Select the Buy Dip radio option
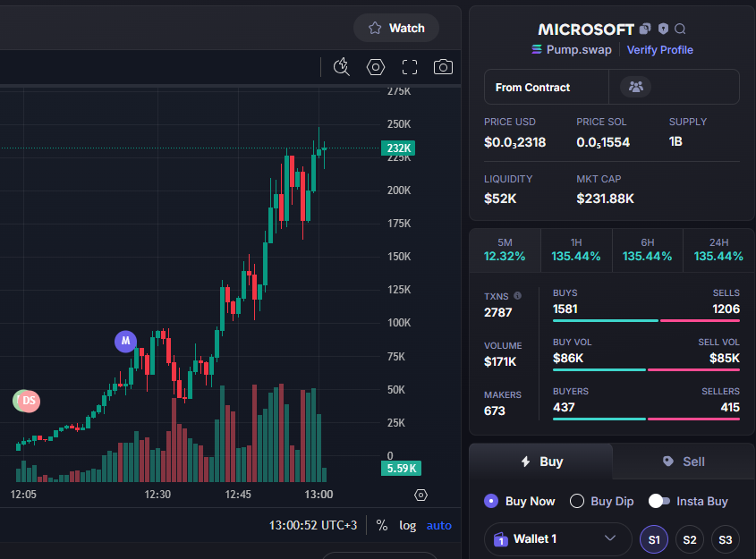This screenshot has width=756, height=559. [x=602, y=501]
